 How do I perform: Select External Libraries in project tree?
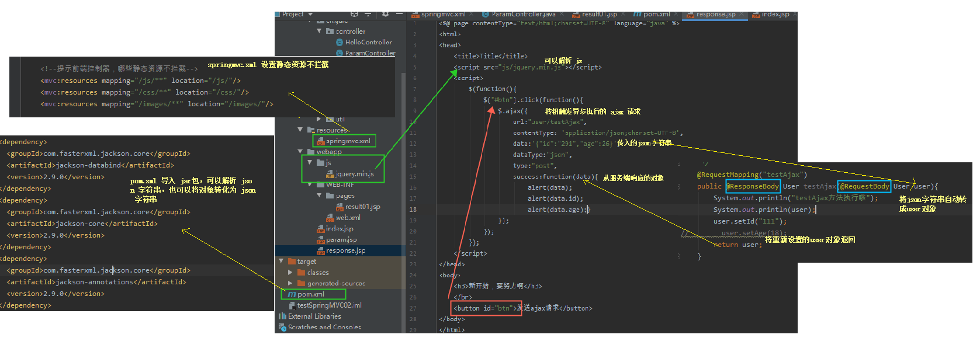[314, 316]
